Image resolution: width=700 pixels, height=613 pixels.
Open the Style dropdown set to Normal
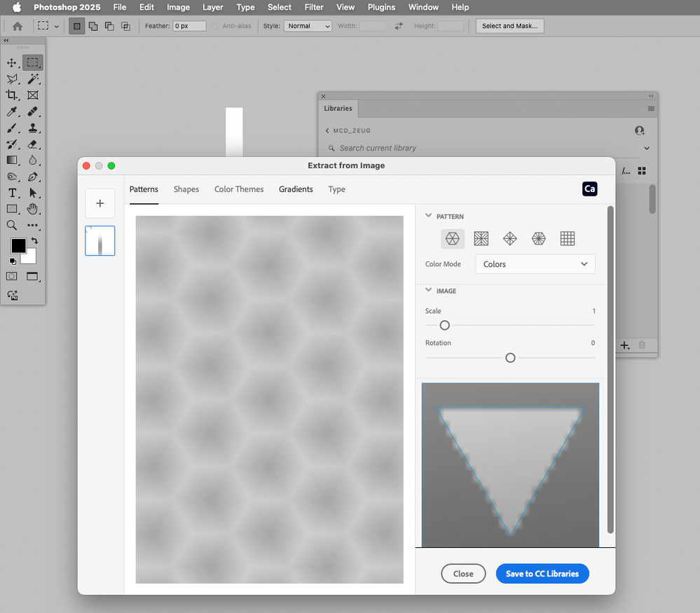tap(308, 27)
